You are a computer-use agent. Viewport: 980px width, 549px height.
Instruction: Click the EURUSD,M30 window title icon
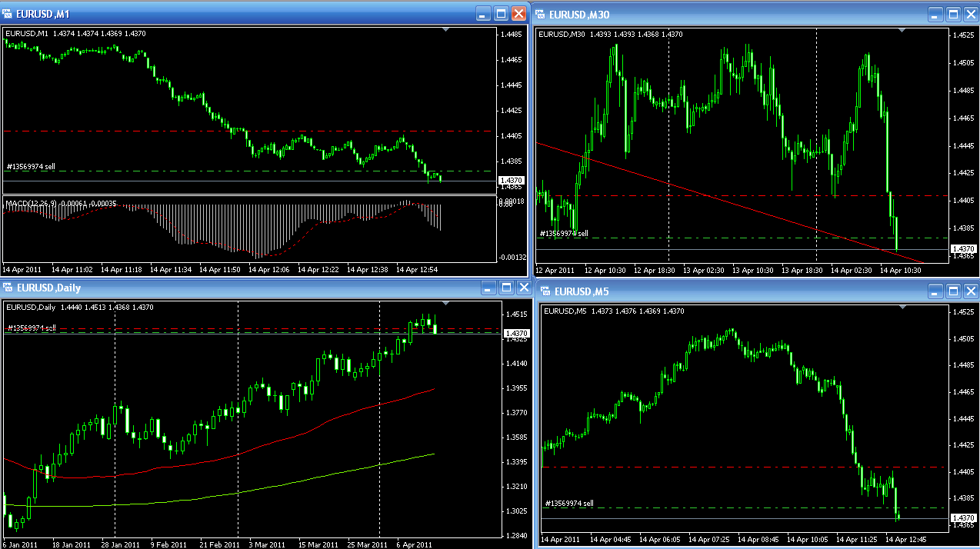pyautogui.click(x=542, y=14)
